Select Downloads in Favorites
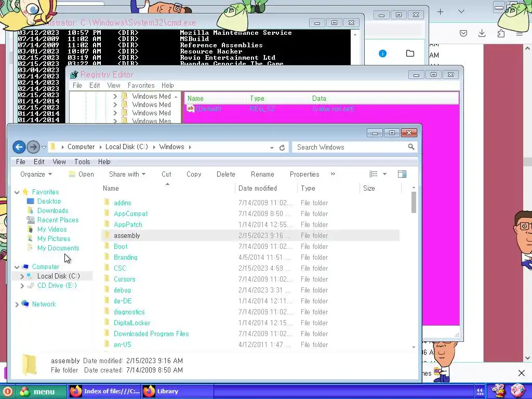 (52, 211)
